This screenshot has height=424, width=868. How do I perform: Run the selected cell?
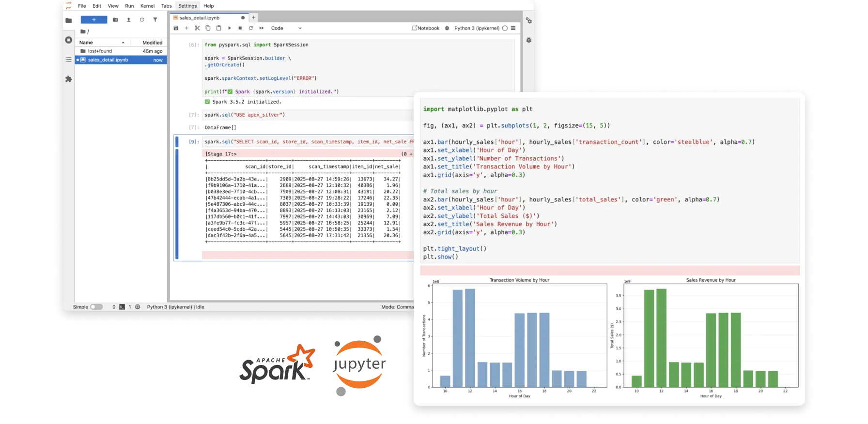point(230,28)
